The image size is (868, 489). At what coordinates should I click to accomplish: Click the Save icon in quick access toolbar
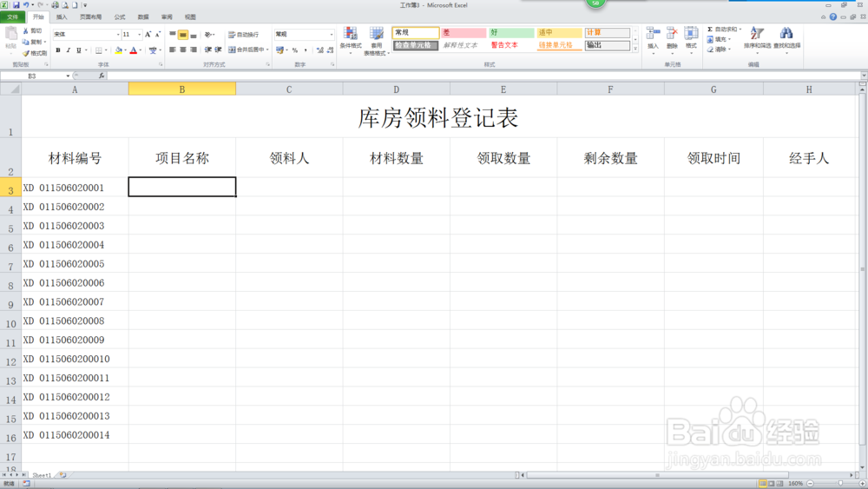click(16, 5)
